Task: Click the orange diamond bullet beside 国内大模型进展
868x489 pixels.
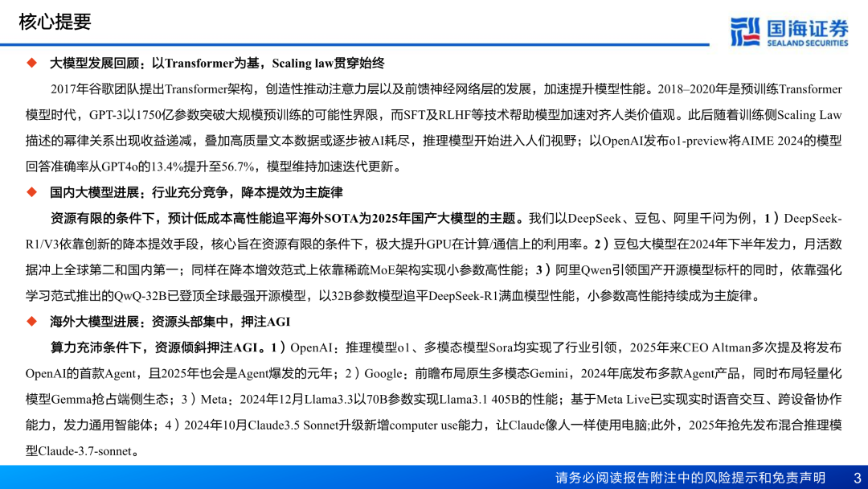Action: click(32, 192)
